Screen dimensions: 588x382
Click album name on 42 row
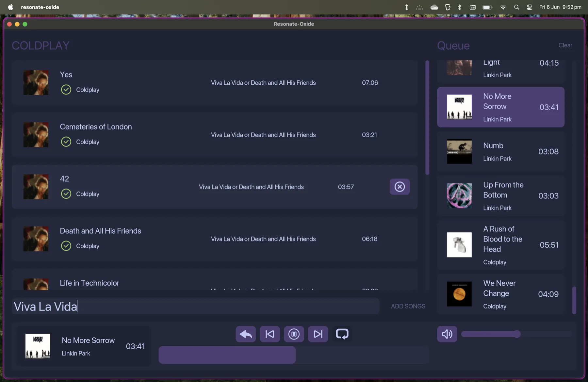tap(251, 187)
